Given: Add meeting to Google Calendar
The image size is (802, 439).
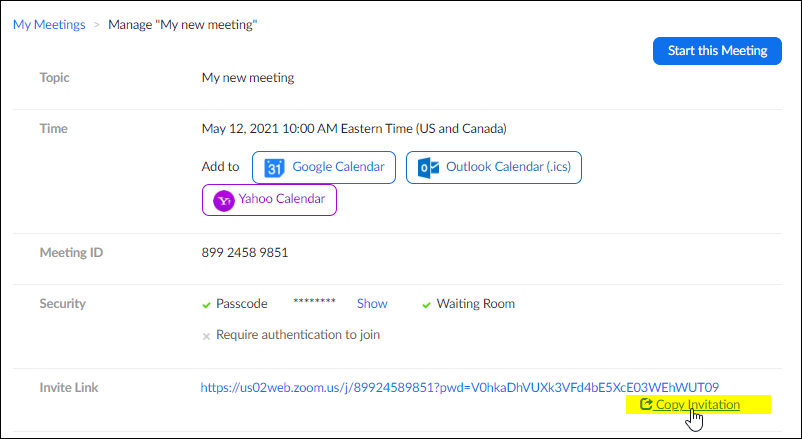Looking at the screenshot, I should [x=324, y=167].
